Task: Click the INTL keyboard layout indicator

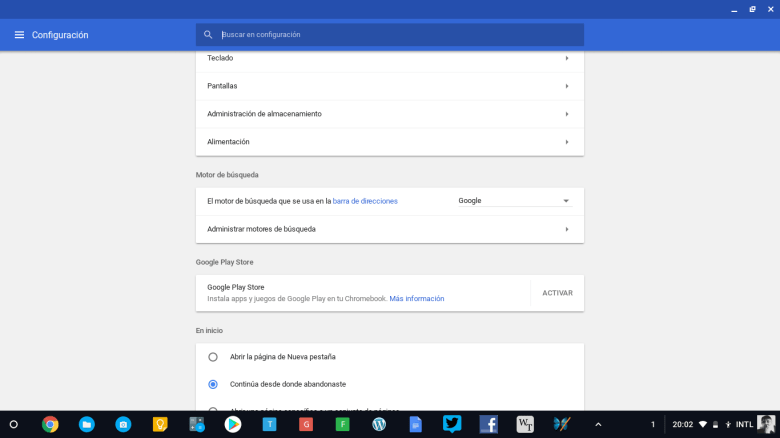Action: tap(744, 425)
